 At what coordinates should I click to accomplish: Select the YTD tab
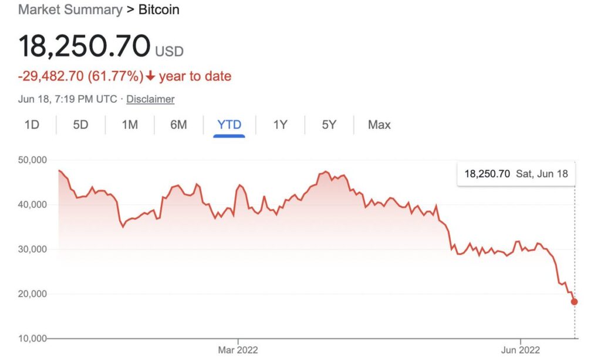[229, 124]
